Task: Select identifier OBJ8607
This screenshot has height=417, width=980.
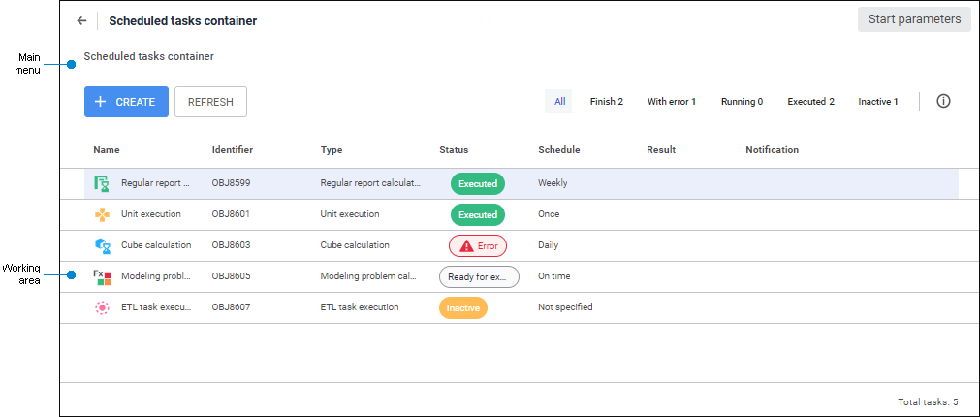Action: (x=232, y=307)
